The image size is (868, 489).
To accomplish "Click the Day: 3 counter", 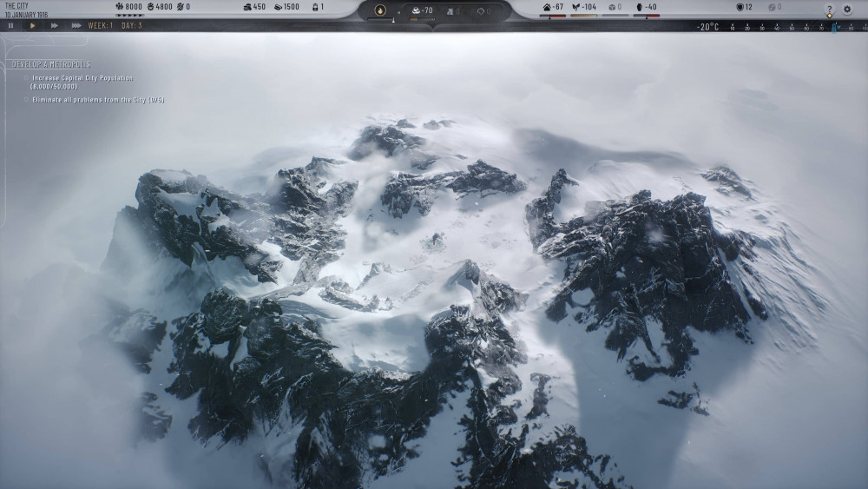I will (132, 25).
